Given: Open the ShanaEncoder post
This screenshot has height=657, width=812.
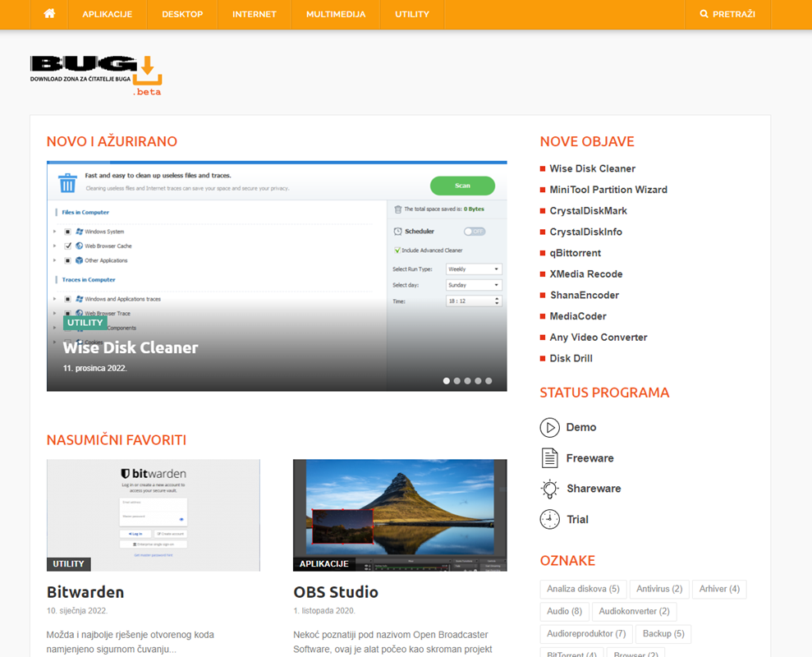Looking at the screenshot, I should coord(585,296).
